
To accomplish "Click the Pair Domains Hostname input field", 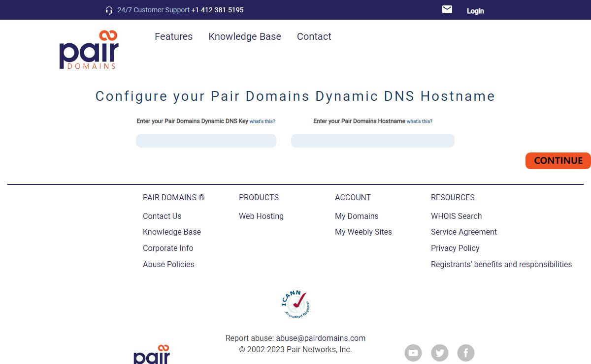I will (373, 141).
